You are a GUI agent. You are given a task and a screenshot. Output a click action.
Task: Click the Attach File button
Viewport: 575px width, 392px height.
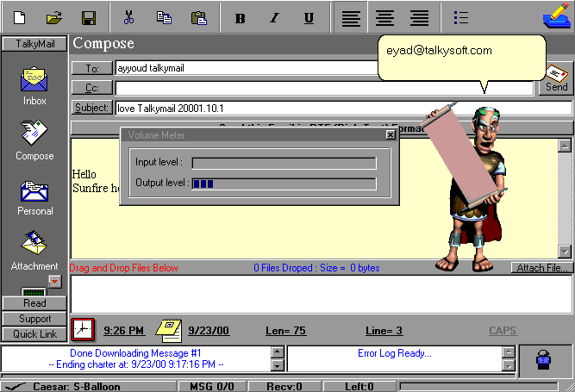[x=542, y=268]
